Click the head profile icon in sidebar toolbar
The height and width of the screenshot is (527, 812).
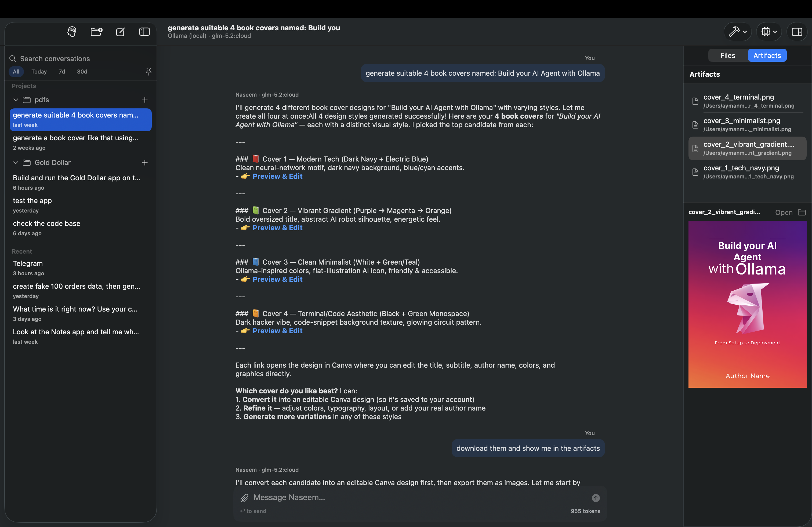72,32
